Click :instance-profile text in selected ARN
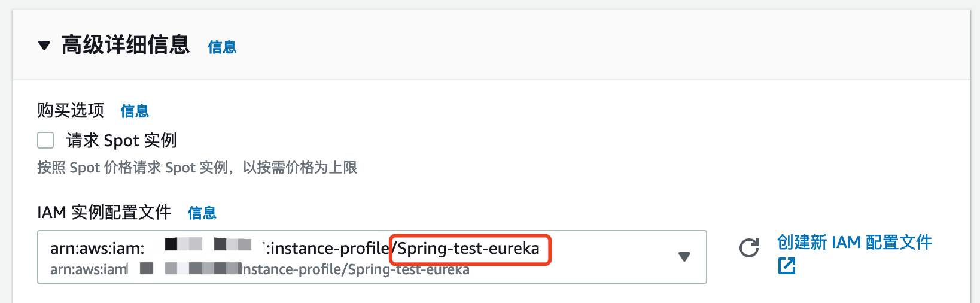 [x=327, y=248]
